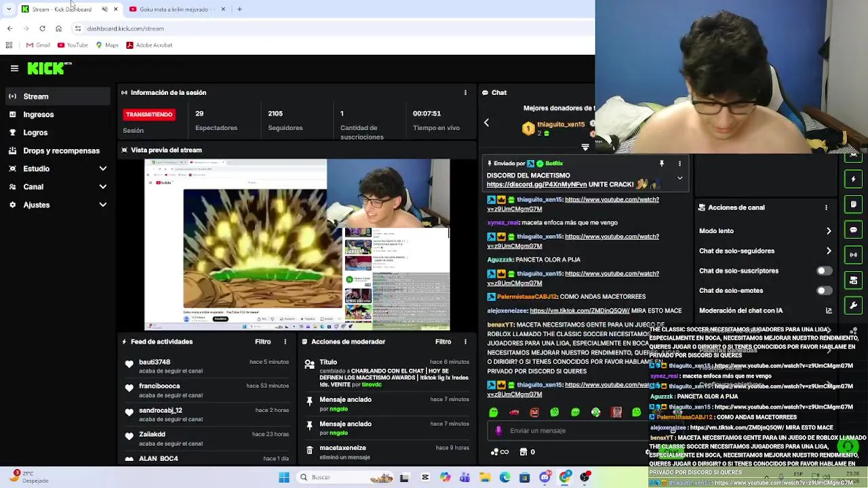Click the stream preview thumbnail
The height and width of the screenshot is (488, 868).
coord(297,245)
